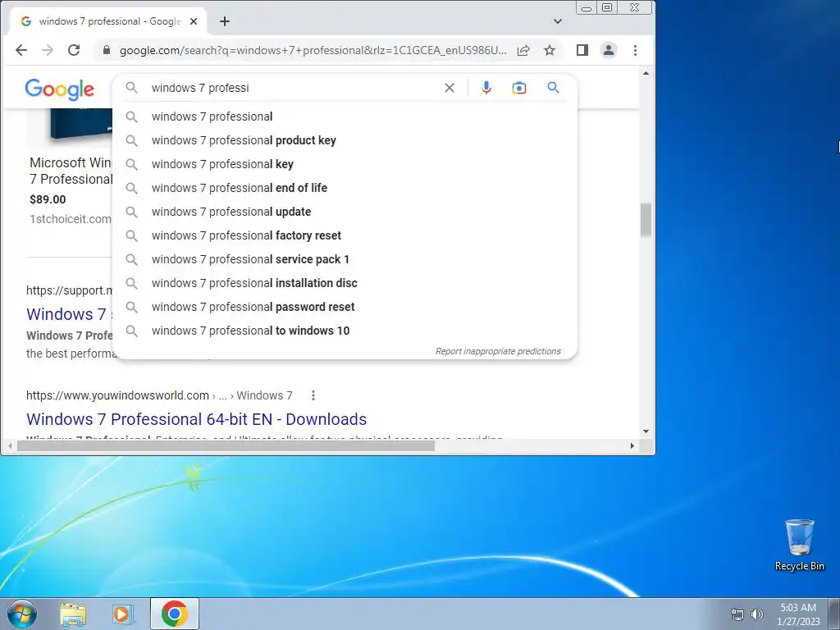Screen dimensions: 840x630
Task: Select suggestion professional password reset
Action: tap(345, 307)
